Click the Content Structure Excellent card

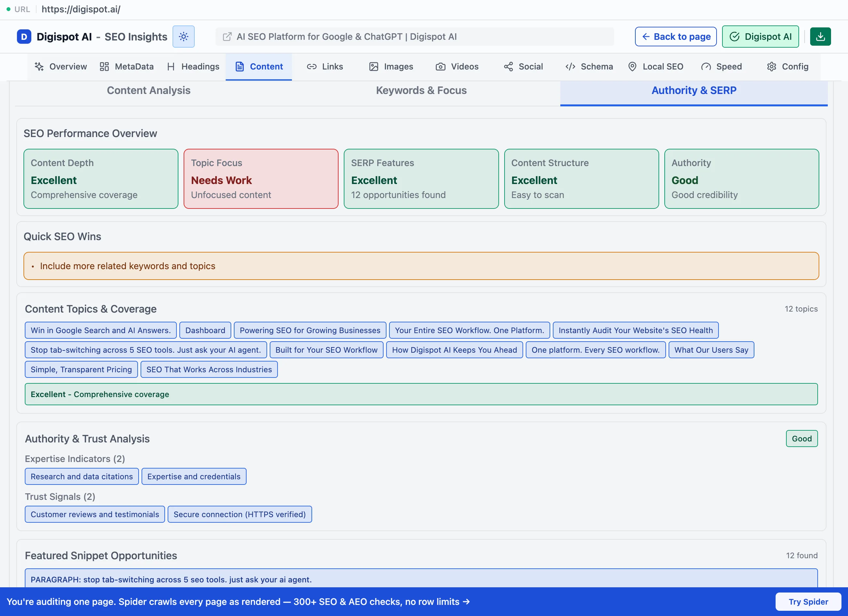tap(582, 179)
